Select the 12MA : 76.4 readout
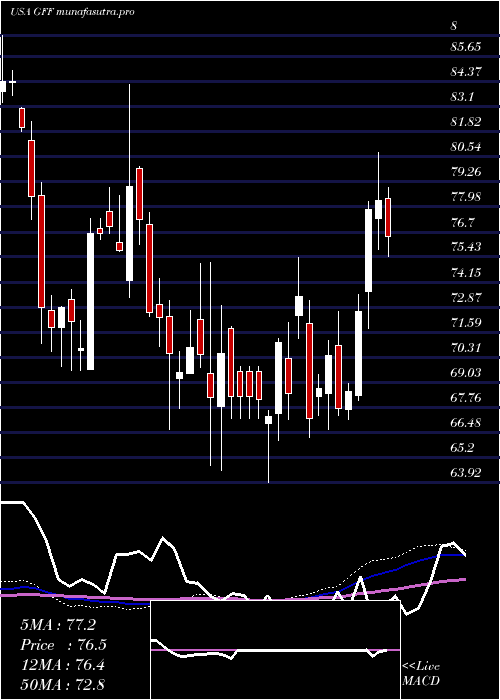The image size is (500, 700). [63, 665]
